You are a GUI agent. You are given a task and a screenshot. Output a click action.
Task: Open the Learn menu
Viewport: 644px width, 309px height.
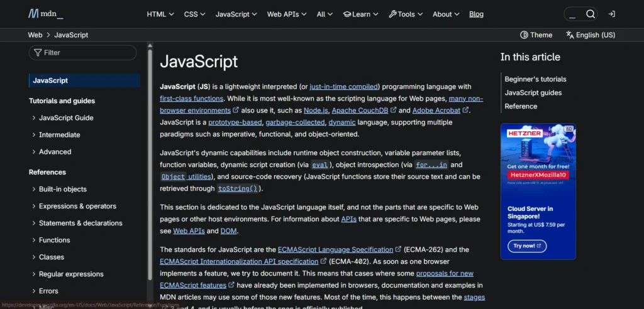coord(360,14)
